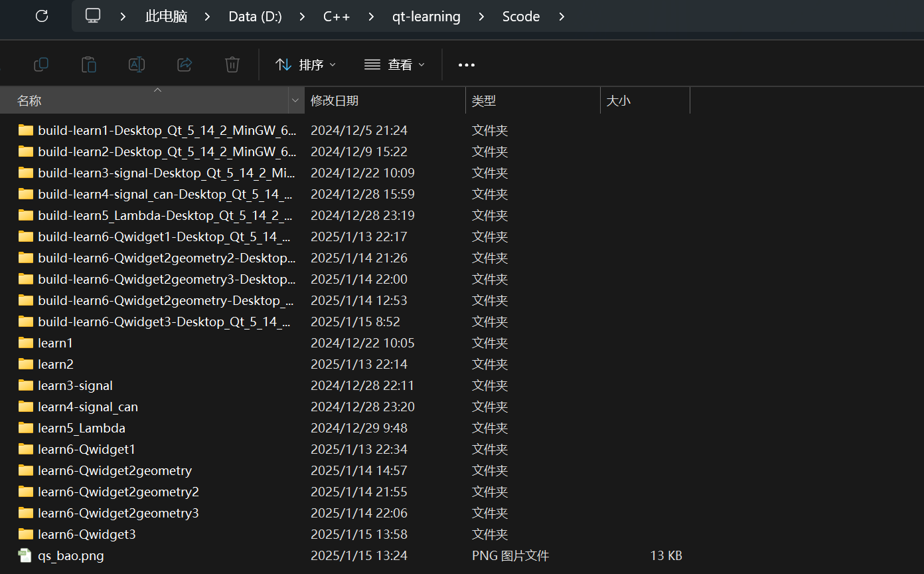
Task: Select the build-learn6-Qwidget2geometry3 folder
Action: (166, 279)
